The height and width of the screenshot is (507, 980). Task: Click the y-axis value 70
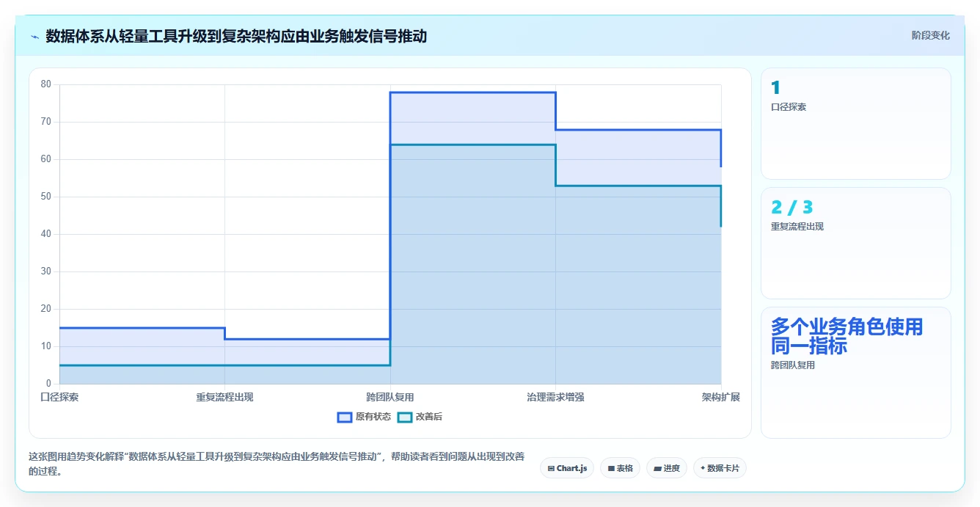[46, 122]
